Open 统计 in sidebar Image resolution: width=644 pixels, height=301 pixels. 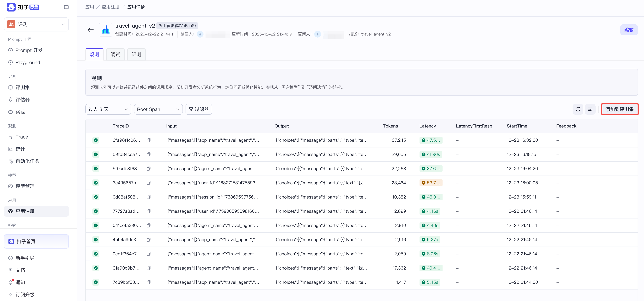36,149
